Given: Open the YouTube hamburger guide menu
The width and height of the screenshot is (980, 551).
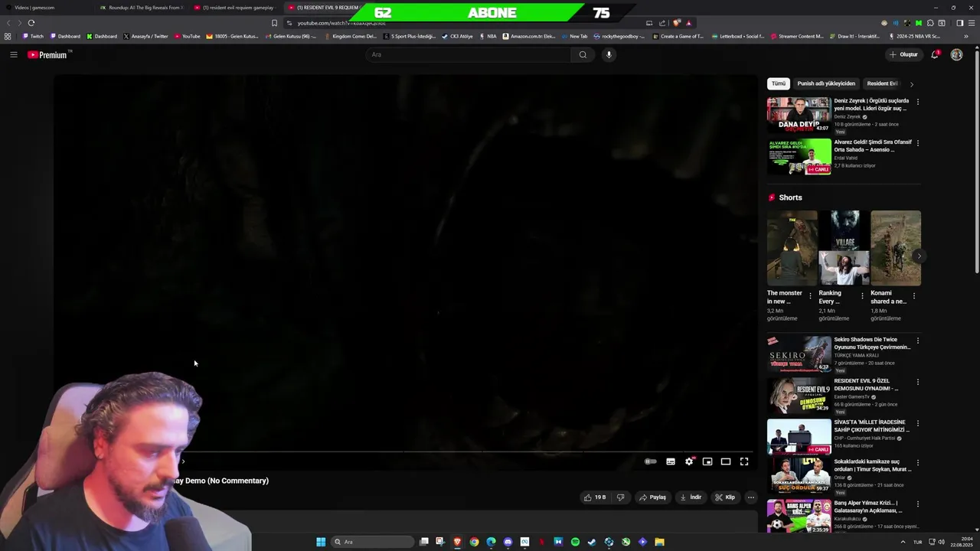Looking at the screenshot, I should point(14,54).
